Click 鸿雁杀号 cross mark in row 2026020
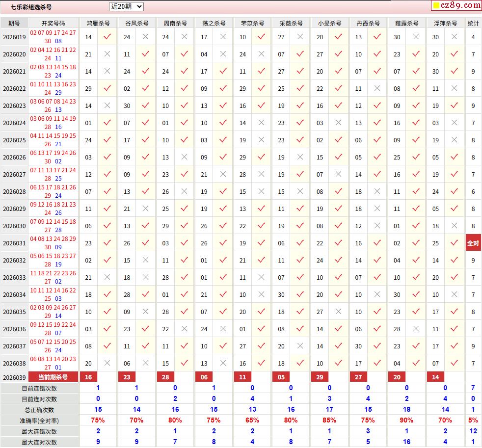This screenshot has height=448, width=482. coord(107,54)
